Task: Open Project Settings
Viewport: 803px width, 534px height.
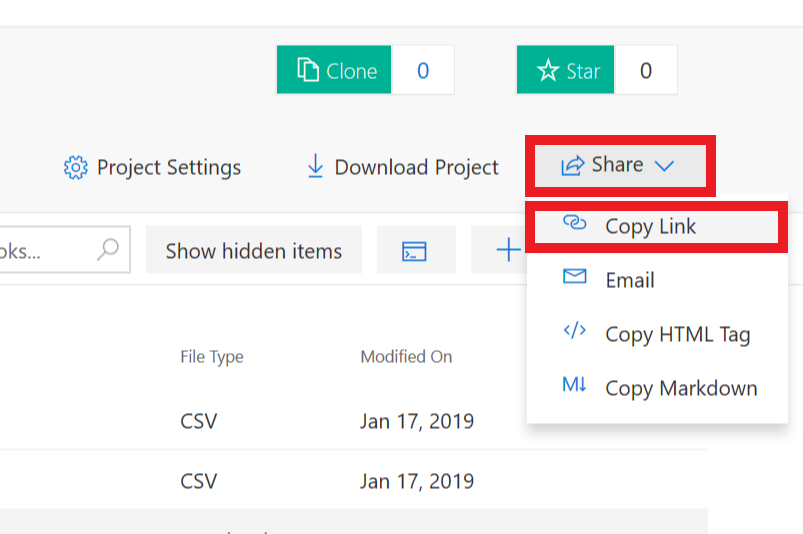Action: (152, 167)
